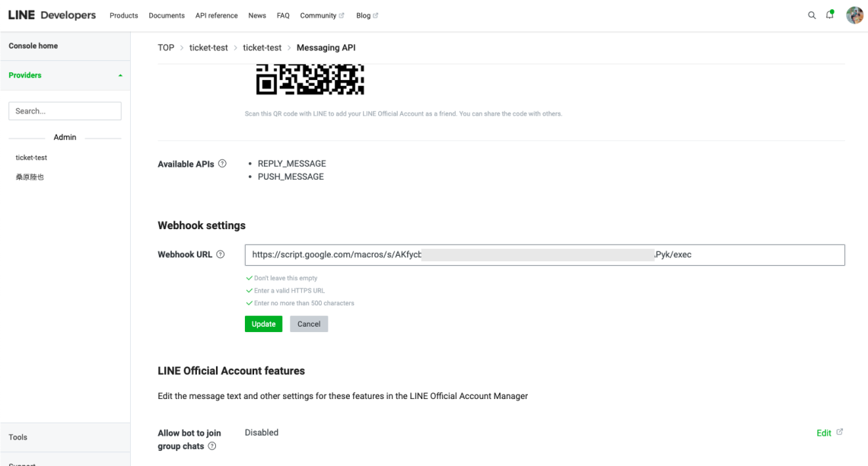Open the API reference menu item

(216, 15)
